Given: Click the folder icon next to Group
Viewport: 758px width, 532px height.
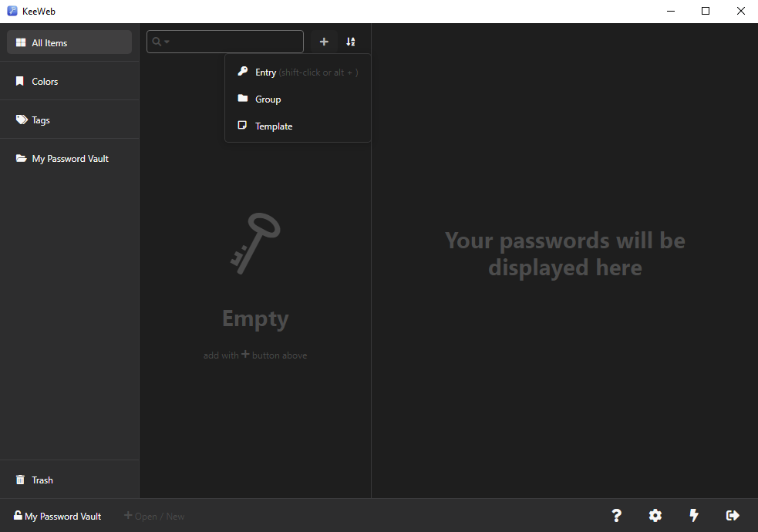Looking at the screenshot, I should coord(243,99).
